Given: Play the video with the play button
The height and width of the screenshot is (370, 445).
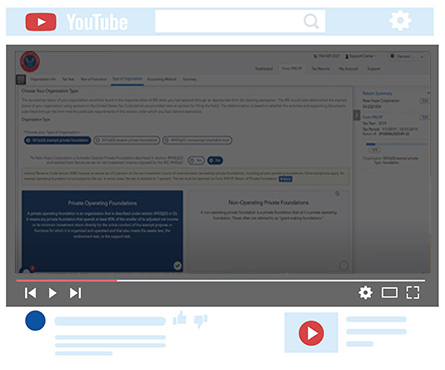Looking at the screenshot, I should tap(52, 293).
